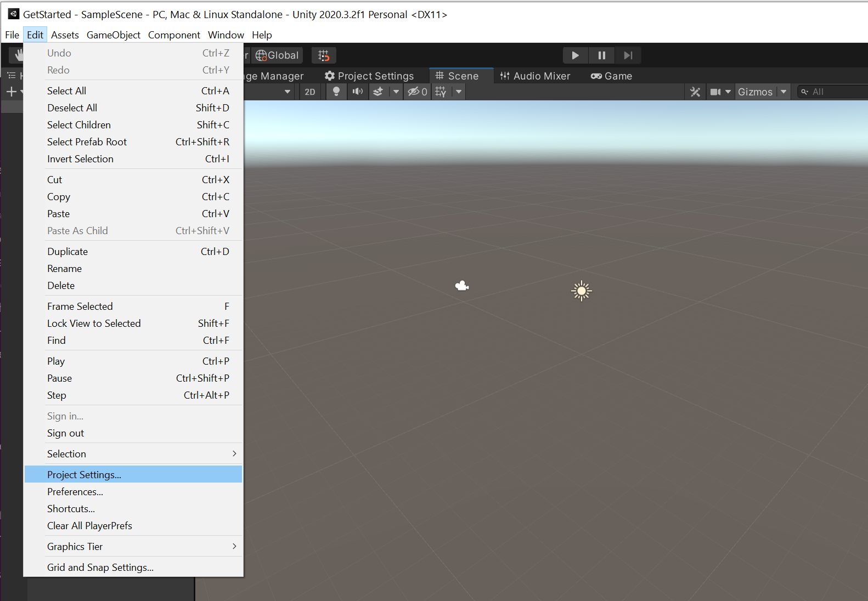Open the Package Manager tab
The height and width of the screenshot is (601, 868).
tap(274, 76)
